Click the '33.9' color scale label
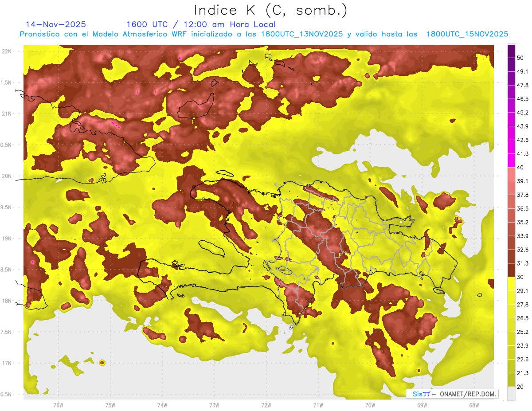 [522, 236]
